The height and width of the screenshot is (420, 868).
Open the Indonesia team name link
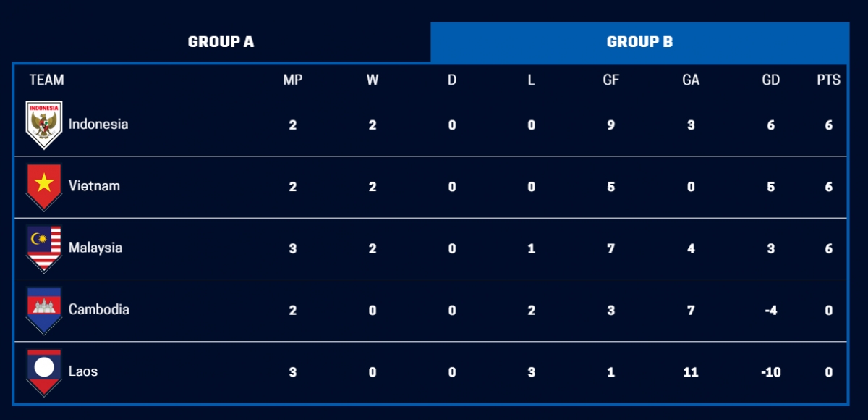pos(98,125)
